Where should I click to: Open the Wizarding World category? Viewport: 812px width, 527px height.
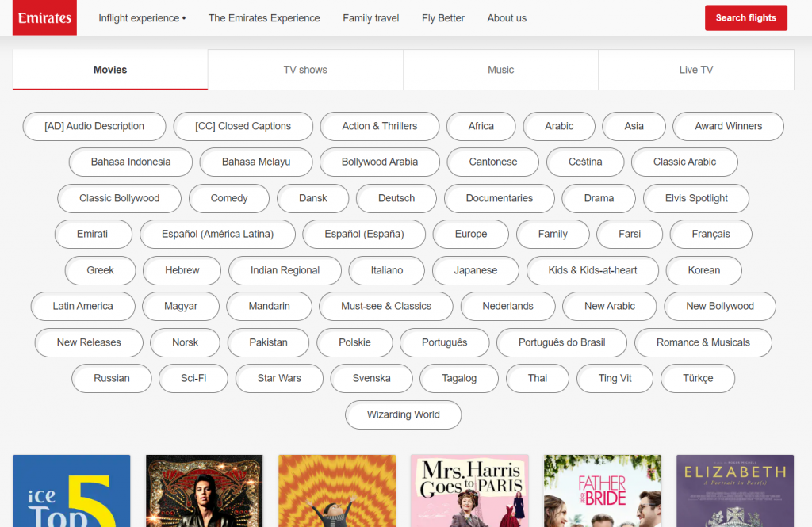coord(404,414)
